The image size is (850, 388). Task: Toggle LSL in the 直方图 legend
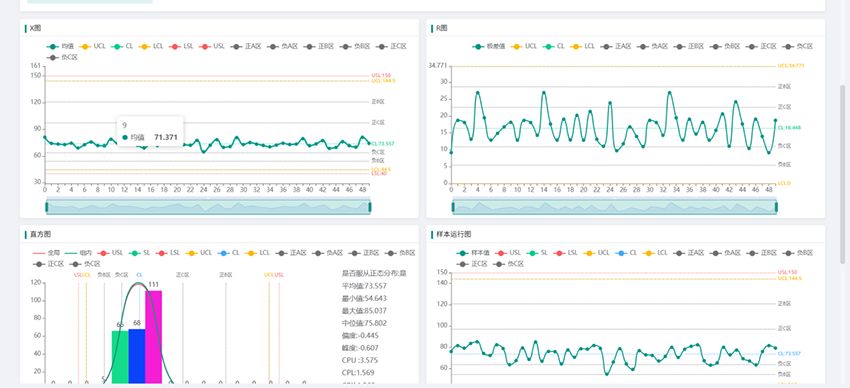click(x=169, y=253)
